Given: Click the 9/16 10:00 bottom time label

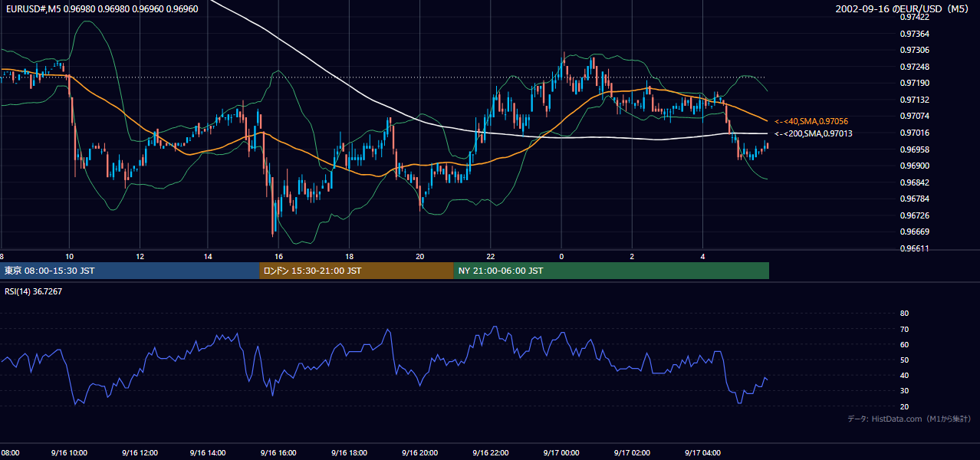Looking at the screenshot, I should click(67, 453).
